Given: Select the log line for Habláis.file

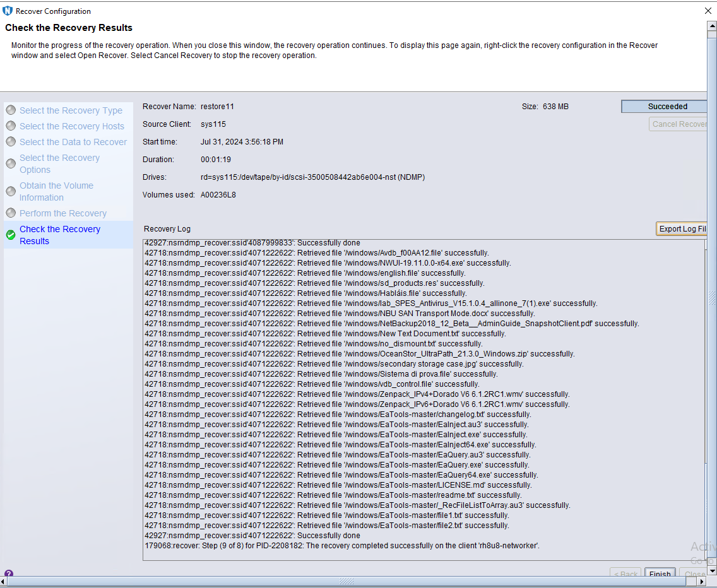Looking at the screenshot, I should [x=305, y=293].
